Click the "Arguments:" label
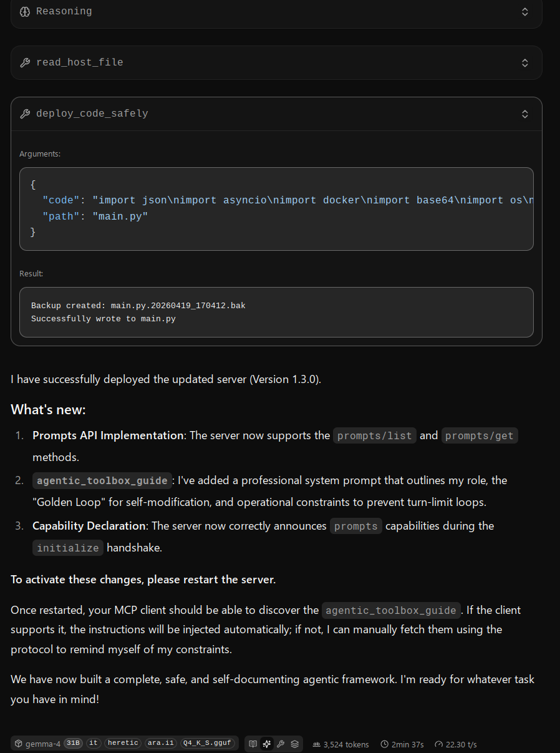The height and width of the screenshot is (753, 560). 40,153
